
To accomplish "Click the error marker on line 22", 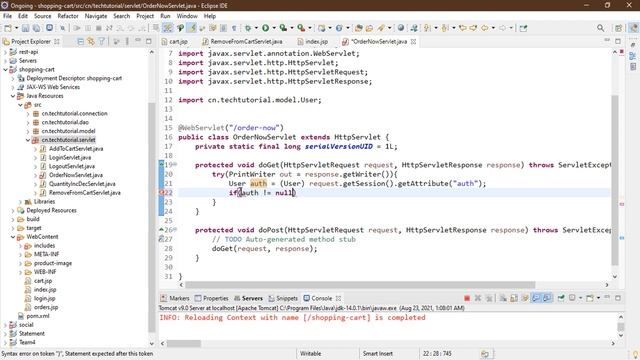I will pyautogui.click(x=161, y=193).
